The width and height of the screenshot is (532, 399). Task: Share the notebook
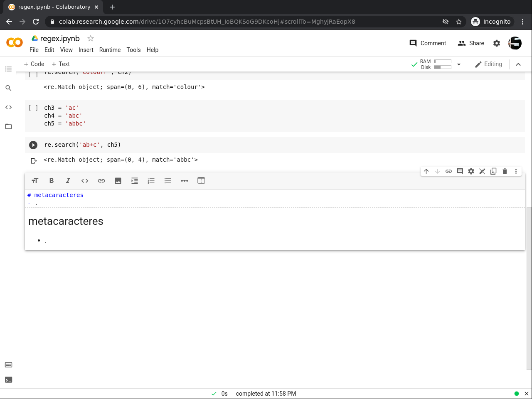tap(471, 43)
